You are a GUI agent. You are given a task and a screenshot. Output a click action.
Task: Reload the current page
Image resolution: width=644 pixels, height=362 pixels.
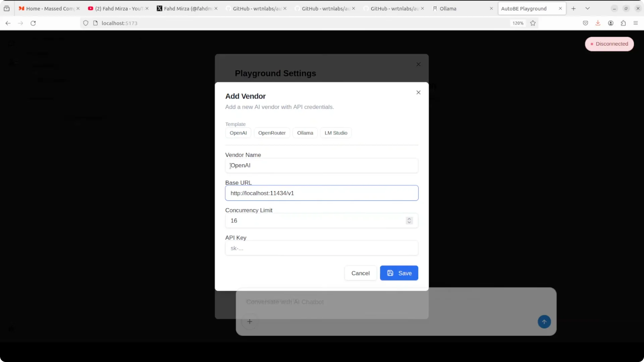[x=33, y=23]
